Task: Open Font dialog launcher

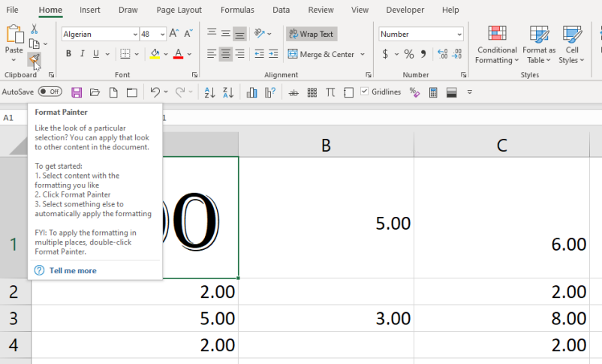Action: click(x=194, y=75)
